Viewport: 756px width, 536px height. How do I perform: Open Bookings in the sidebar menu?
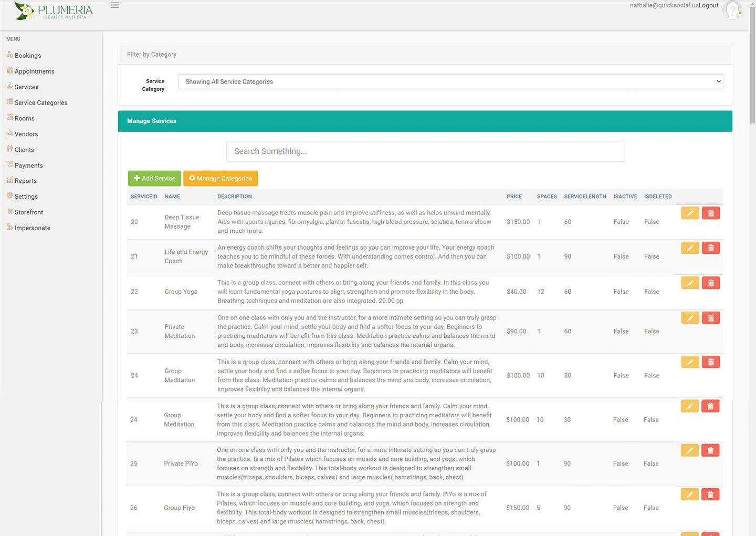tap(27, 56)
